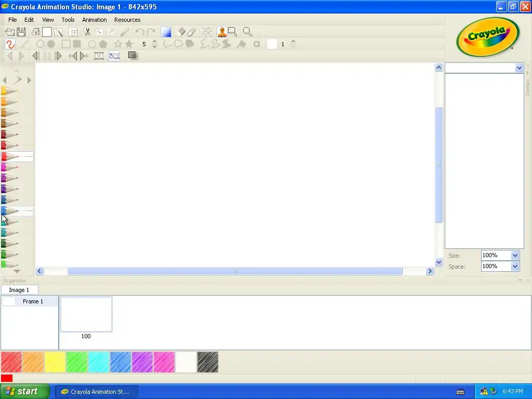The image size is (532, 399).
Task: Select Frame 1 in the organizer list
Action: pos(30,301)
